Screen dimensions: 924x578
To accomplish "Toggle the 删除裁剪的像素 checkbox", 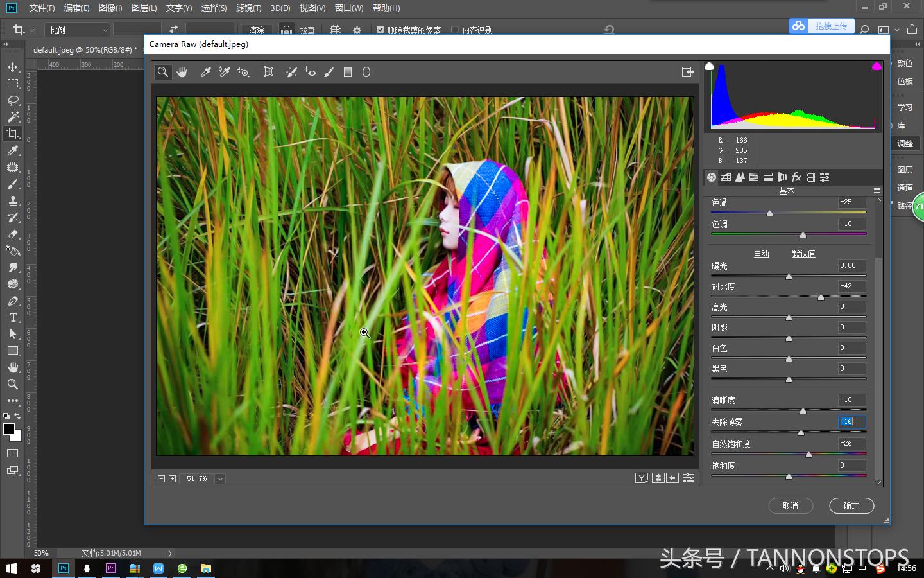I will pyautogui.click(x=381, y=30).
